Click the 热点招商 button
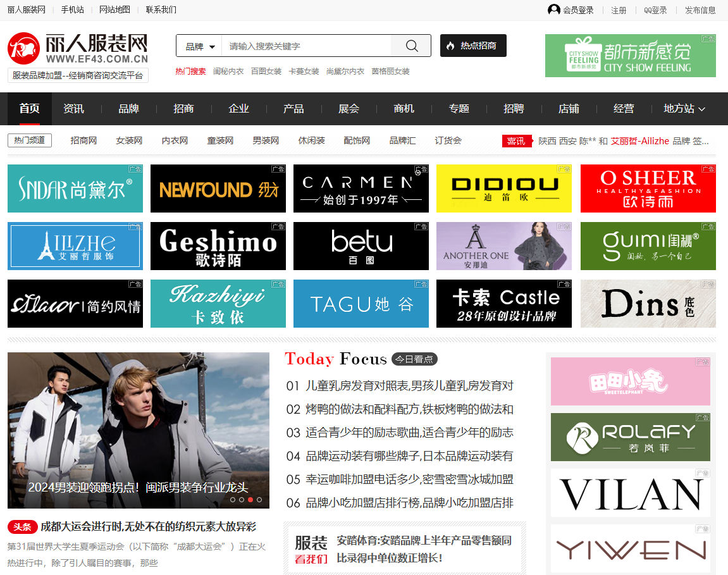The width and height of the screenshot is (728, 575). click(x=473, y=46)
